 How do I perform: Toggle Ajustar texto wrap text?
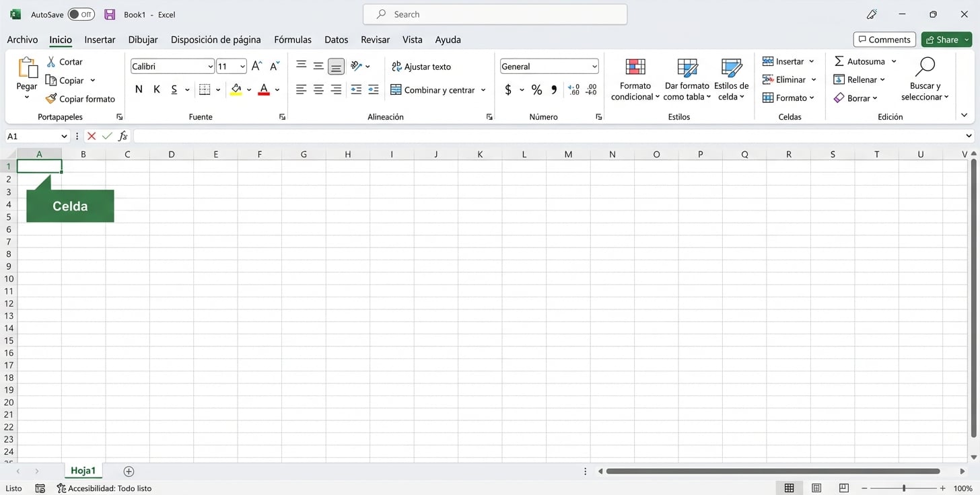click(x=421, y=67)
